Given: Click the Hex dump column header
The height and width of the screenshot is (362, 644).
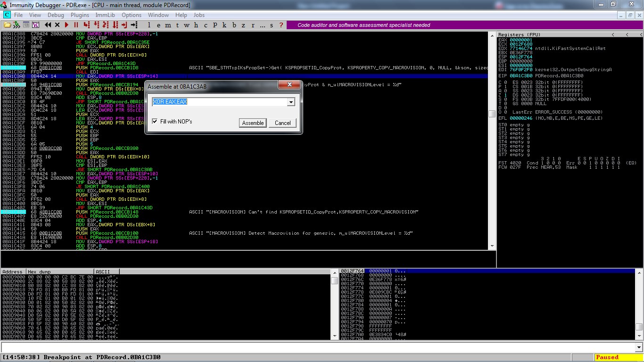Looking at the screenshot, I should (60, 271).
